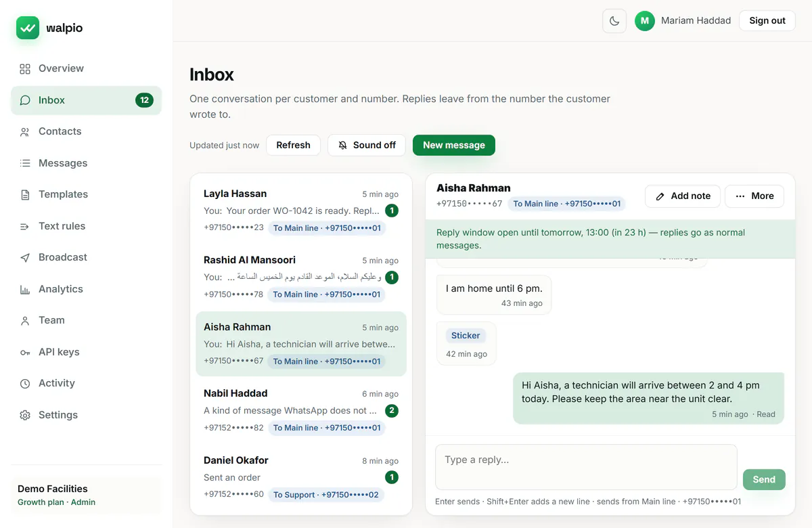Screen dimensions: 812x528
Task: Open Rashid Al Mansoori's conversation
Action: 301,277
